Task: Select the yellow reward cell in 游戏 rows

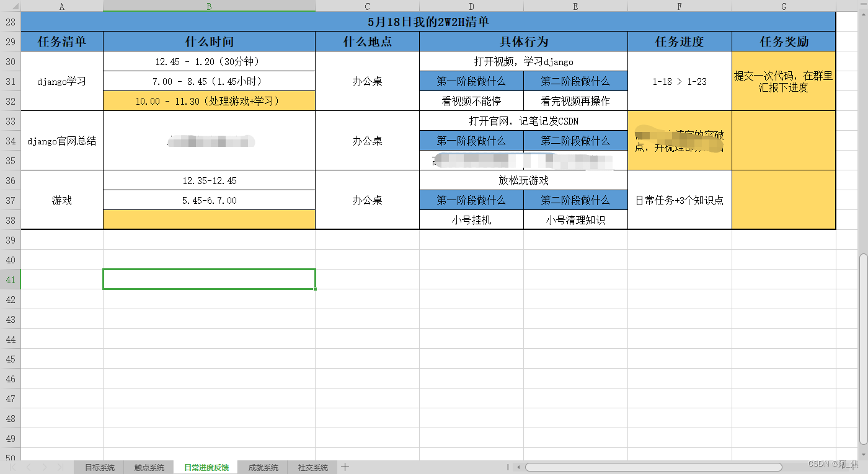Action: (x=784, y=200)
